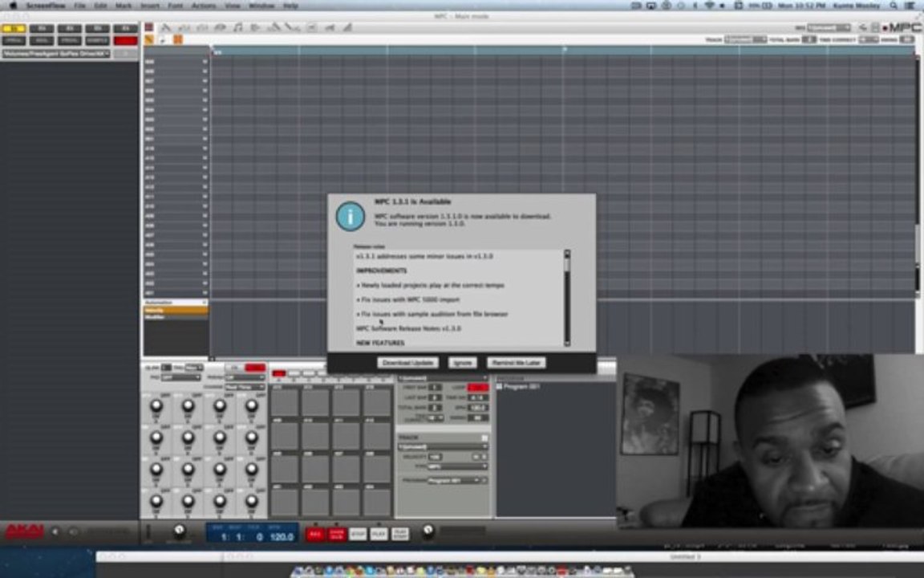This screenshot has height=578, width=924.
Task: Open the Apple menu
Action: [12, 6]
